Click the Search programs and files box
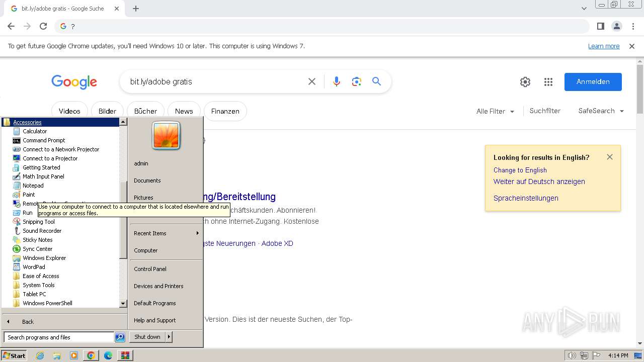Image resolution: width=644 pixels, height=362 pixels. point(59,337)
